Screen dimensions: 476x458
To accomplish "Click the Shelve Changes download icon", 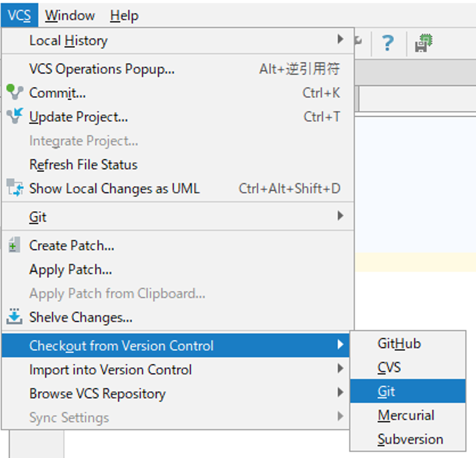I will [x=15, y=317].
